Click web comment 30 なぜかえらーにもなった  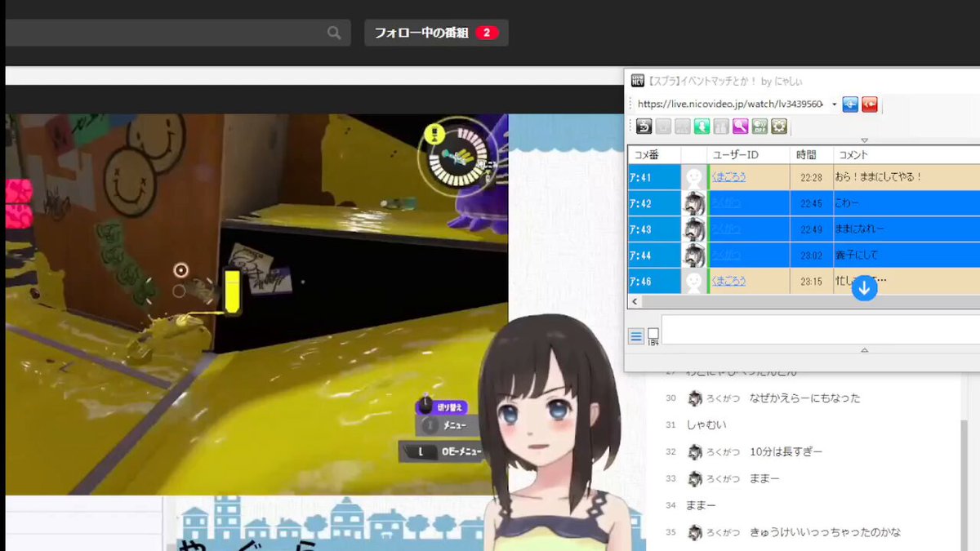(x=804, y=398)
